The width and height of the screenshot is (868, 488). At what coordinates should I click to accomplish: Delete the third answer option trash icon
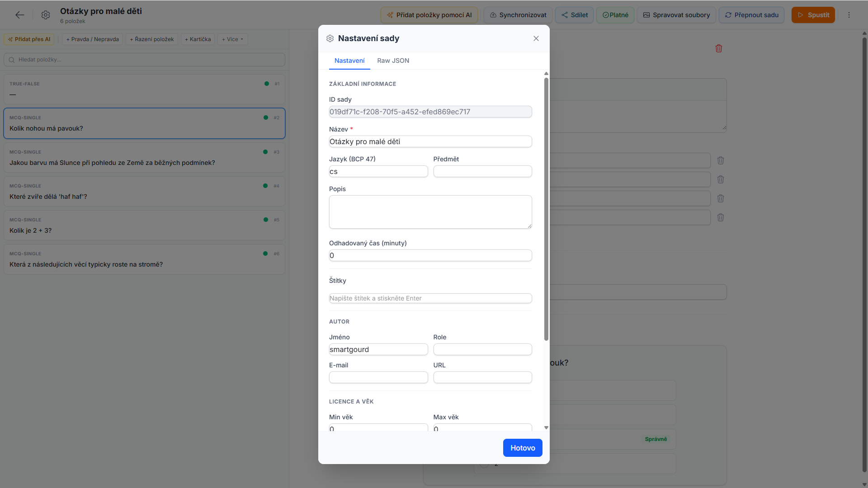(721, 198)
